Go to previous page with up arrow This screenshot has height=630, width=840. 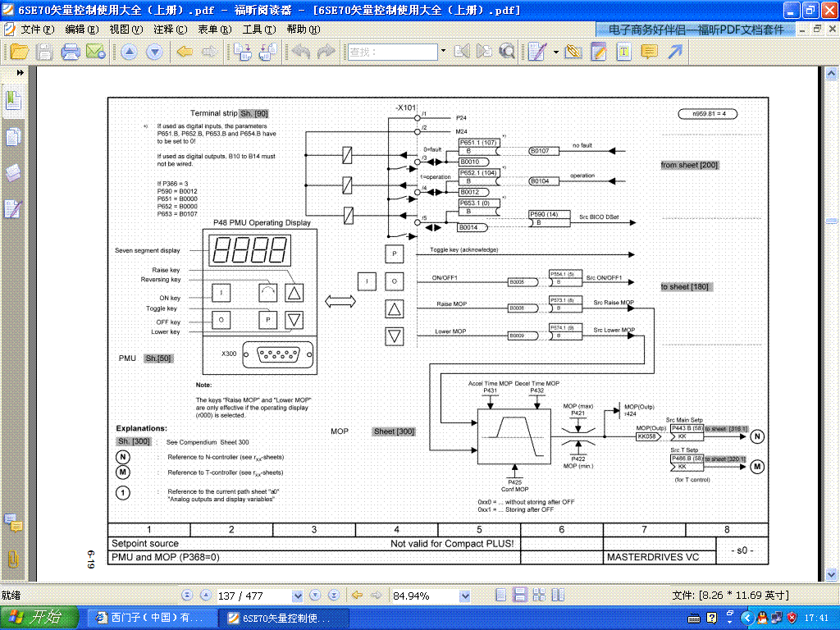(129, 52)
